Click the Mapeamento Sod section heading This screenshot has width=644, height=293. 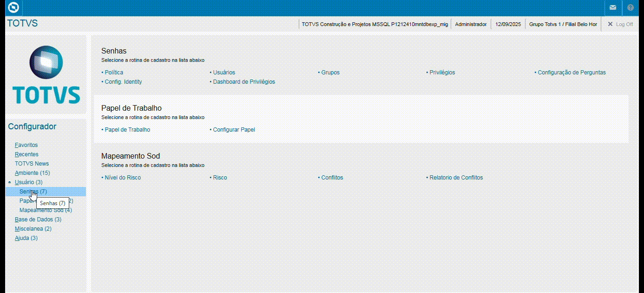point(131,156)
